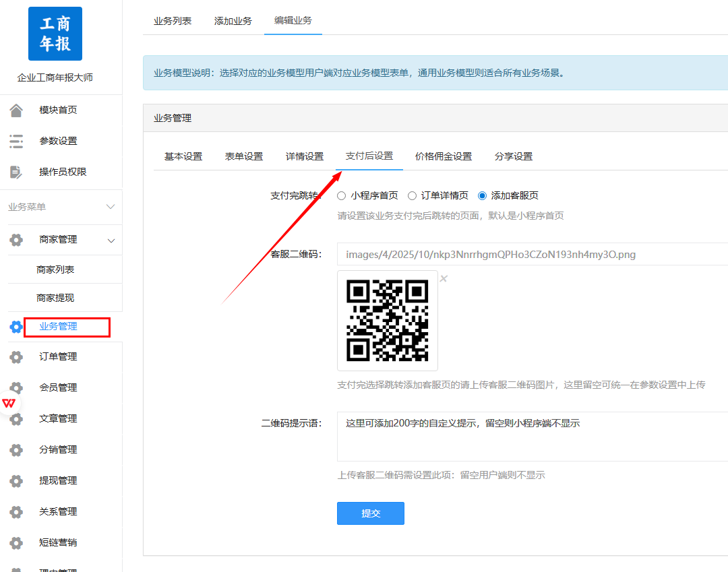Go to 关系管理 menu item

[x=58, y=511]
